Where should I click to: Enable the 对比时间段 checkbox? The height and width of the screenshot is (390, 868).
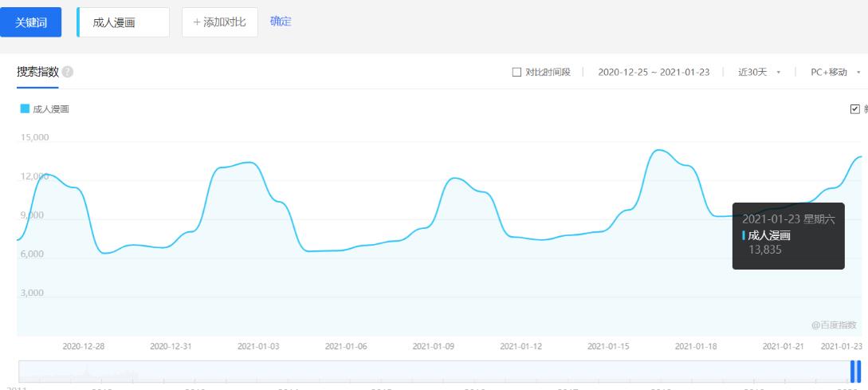(x=516, y=73)
